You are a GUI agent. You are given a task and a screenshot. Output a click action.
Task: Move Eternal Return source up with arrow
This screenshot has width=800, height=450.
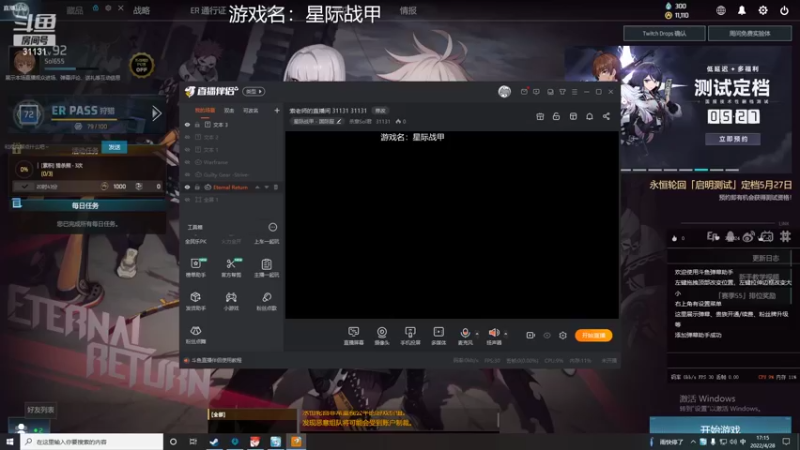point(257,187)
